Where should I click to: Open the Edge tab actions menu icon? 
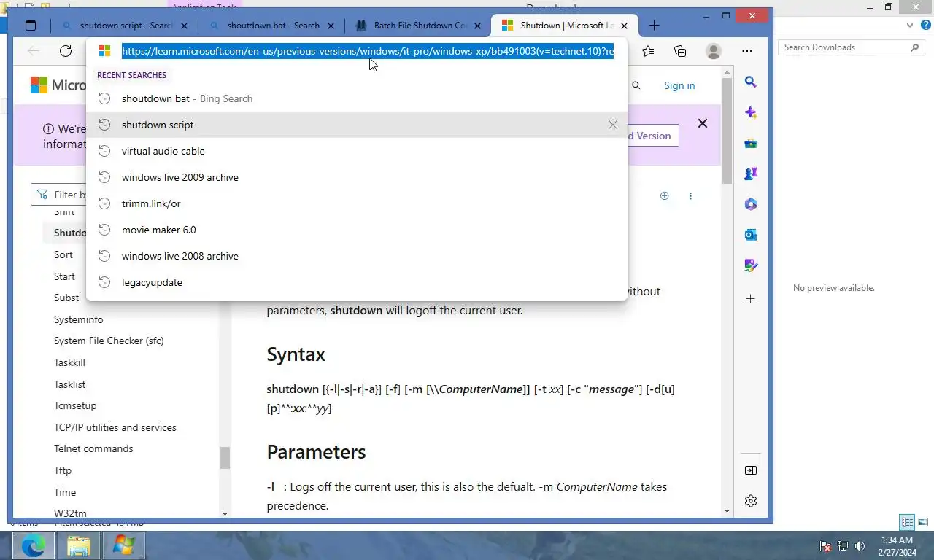coord(31,26)
